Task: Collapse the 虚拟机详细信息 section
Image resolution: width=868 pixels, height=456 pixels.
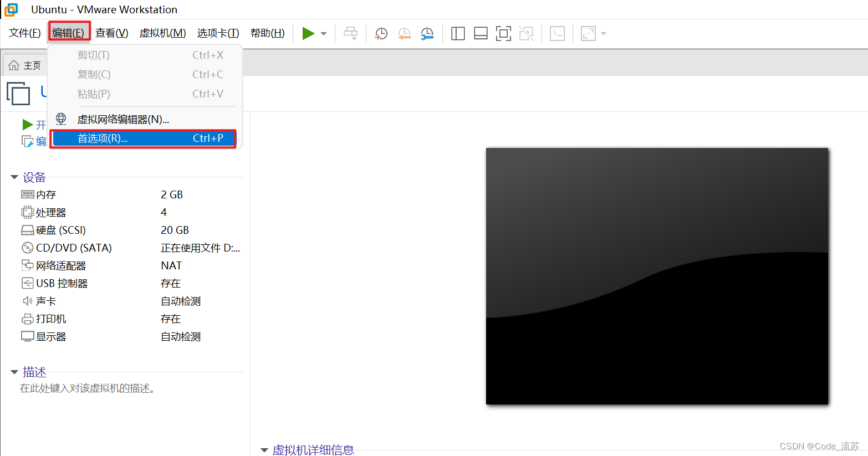Action: 264,450
